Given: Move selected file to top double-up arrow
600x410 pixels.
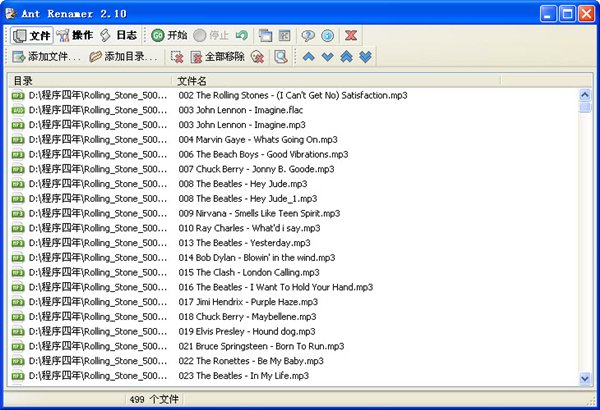Looking at the screenshot, I should tap(346, 57).
